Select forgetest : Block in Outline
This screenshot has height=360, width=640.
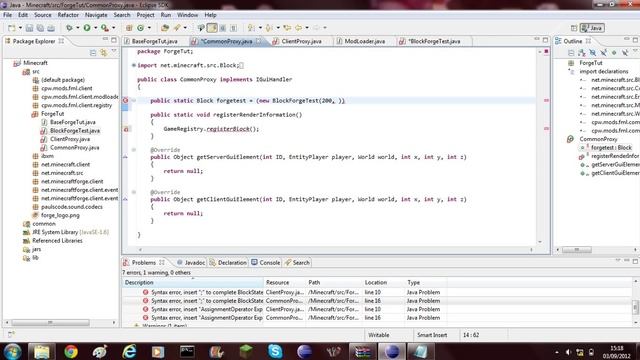[x=611, y=148]
